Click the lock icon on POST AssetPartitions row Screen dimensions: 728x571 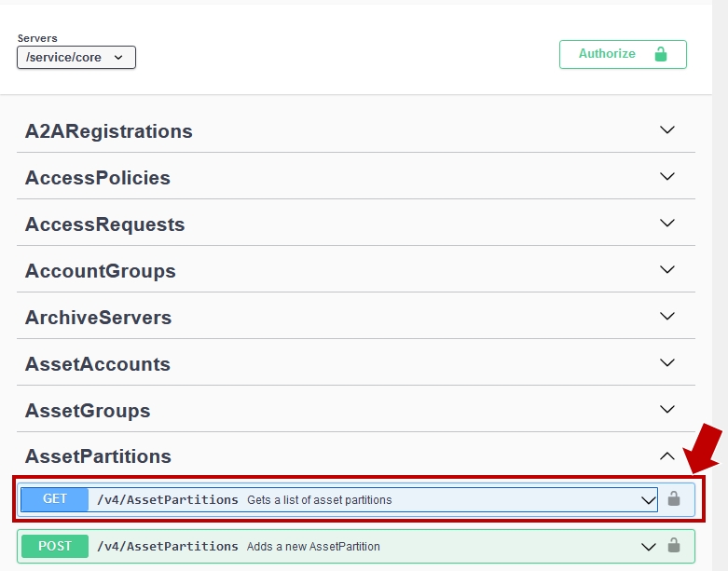674,546
